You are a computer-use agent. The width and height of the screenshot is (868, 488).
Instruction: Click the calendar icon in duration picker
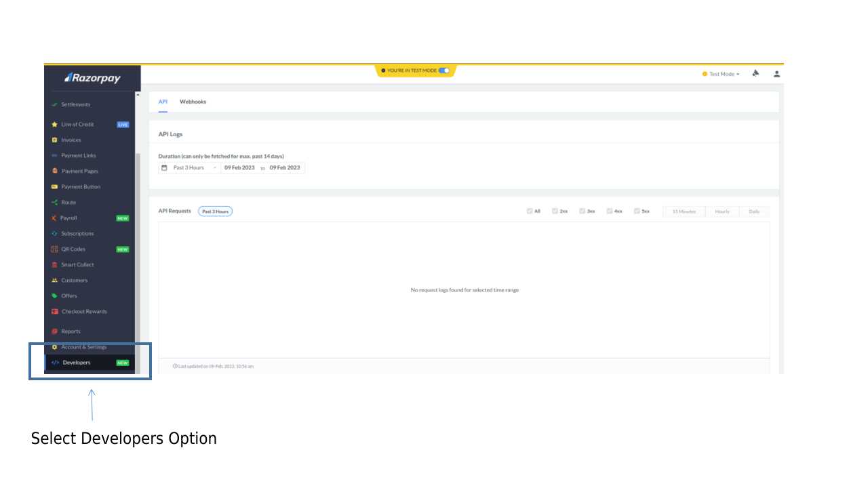[x=164, y=167]
